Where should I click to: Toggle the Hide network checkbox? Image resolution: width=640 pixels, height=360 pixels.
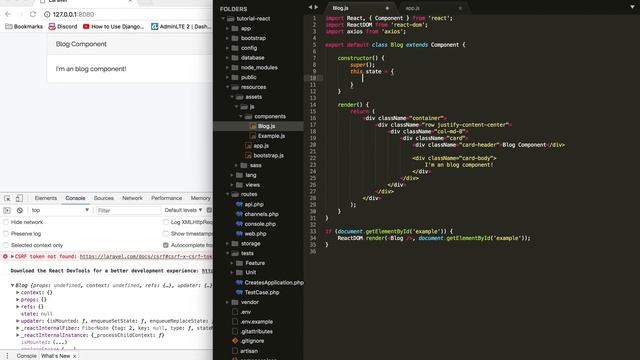pyautogui.click(x=6, y=222)
